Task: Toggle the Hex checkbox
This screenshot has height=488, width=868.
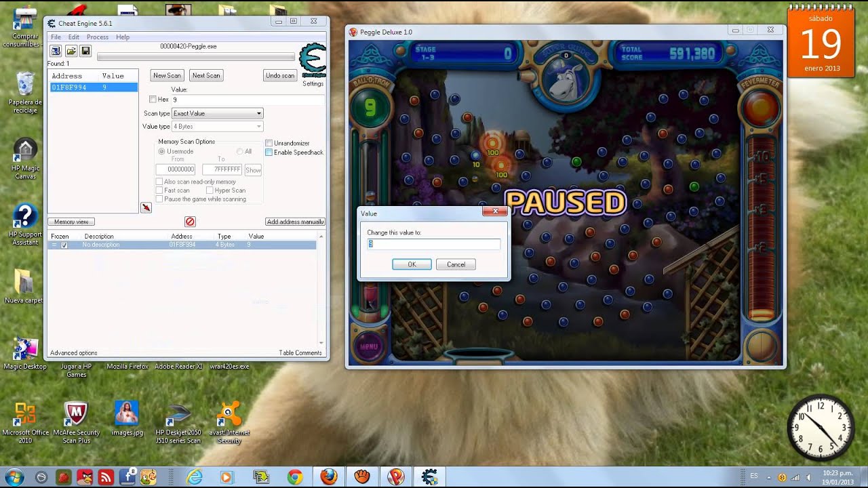Action: point(153,100)
